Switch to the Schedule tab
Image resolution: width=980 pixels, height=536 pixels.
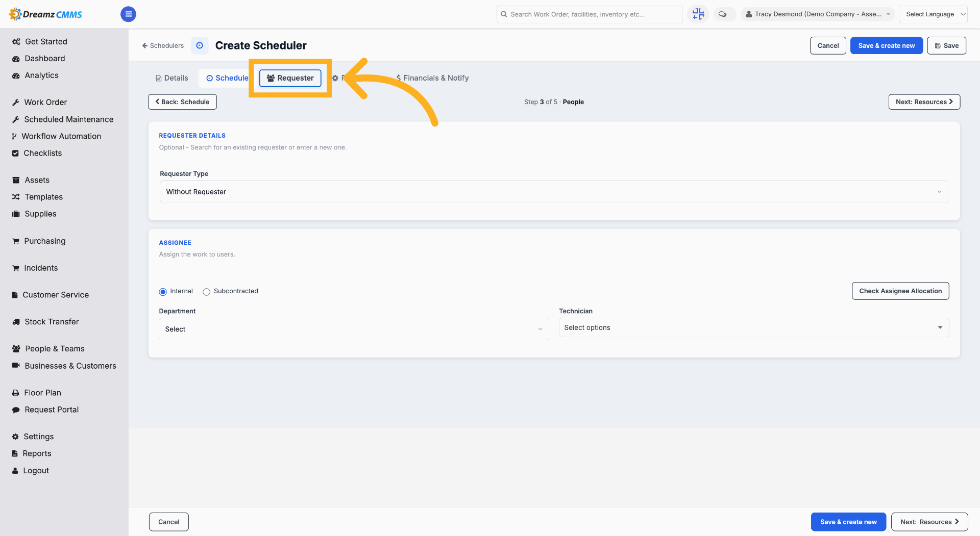pos(227,78)
